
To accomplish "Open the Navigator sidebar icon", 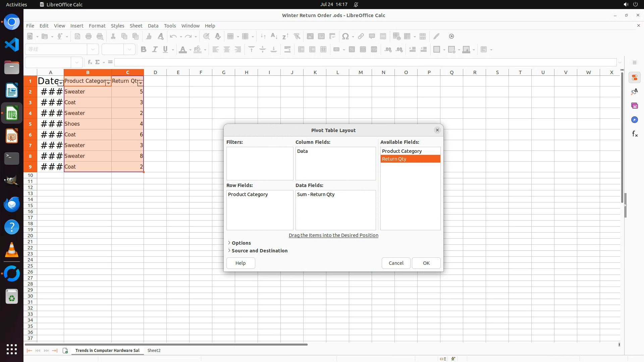I will (634, 120).
